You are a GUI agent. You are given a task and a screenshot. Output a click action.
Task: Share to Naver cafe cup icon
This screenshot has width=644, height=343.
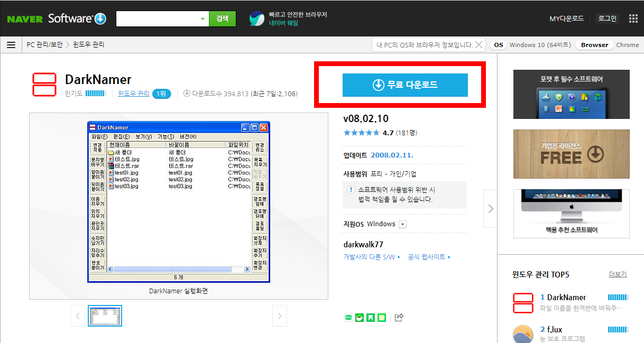[360, 317]
